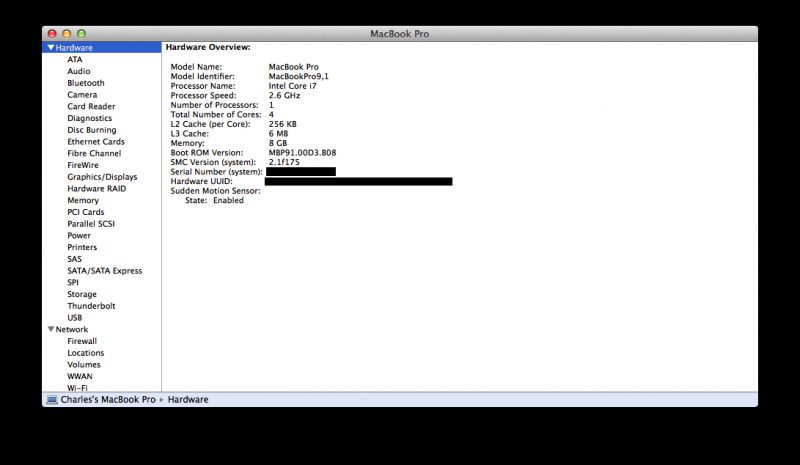Open FireWire hardware details
This screenshot has width=800, height=465.
click(x=83, y=165)
